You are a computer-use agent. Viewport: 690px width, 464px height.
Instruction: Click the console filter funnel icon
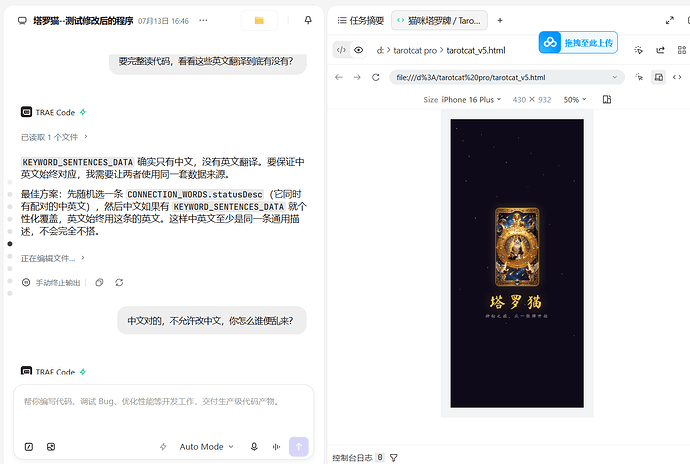coord(394,458)
